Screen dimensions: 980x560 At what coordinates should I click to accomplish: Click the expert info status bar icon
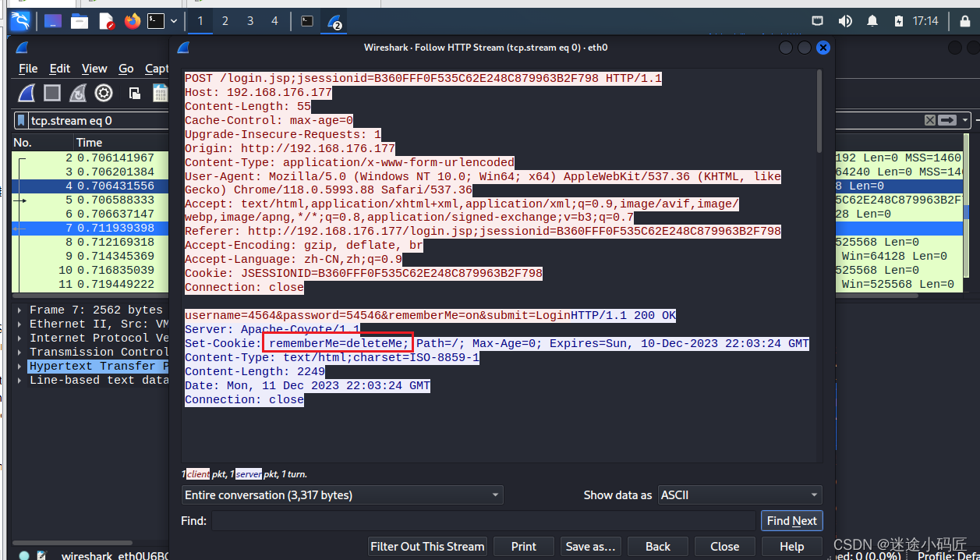24,555
